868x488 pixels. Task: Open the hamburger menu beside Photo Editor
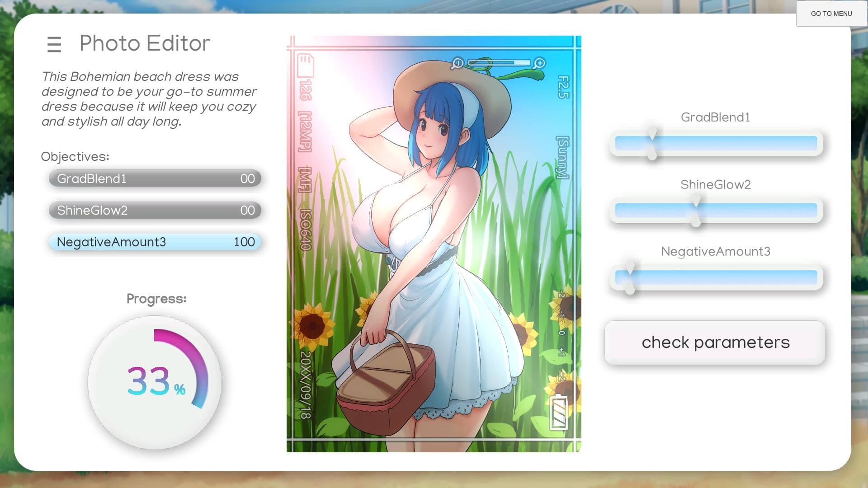pos(54,44)
